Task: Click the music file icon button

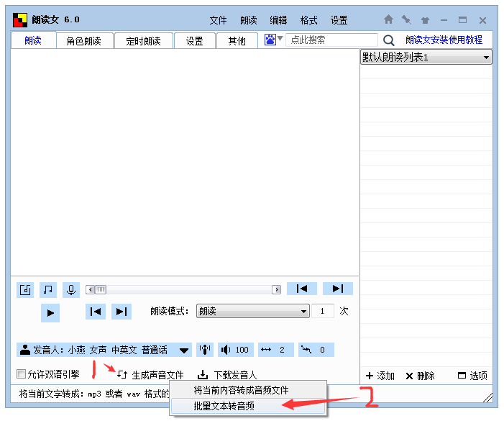Action: coord(25,290)
